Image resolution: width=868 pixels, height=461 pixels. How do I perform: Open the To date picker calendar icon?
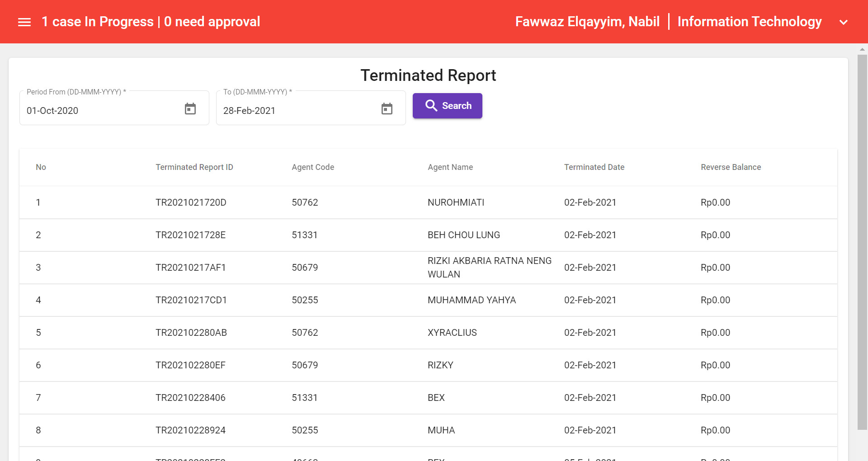[x=387, y=108]
